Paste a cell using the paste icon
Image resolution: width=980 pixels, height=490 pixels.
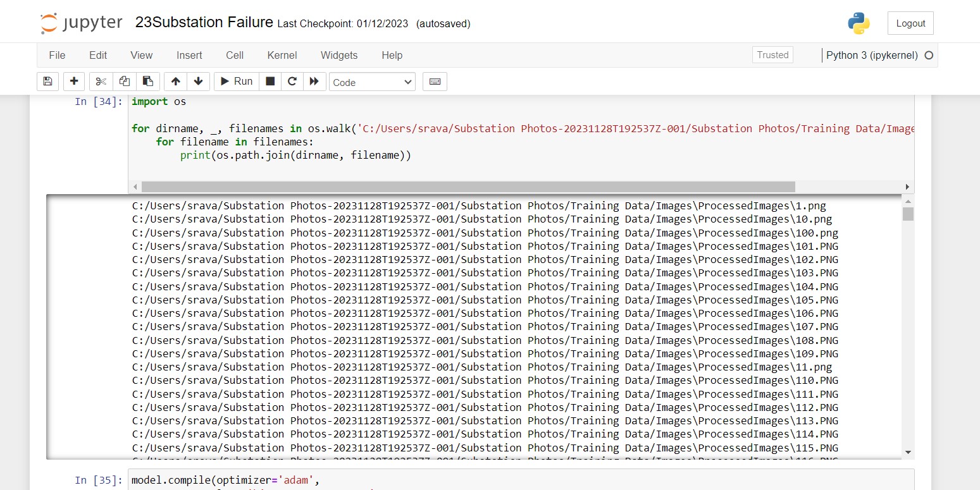[148, 81]
